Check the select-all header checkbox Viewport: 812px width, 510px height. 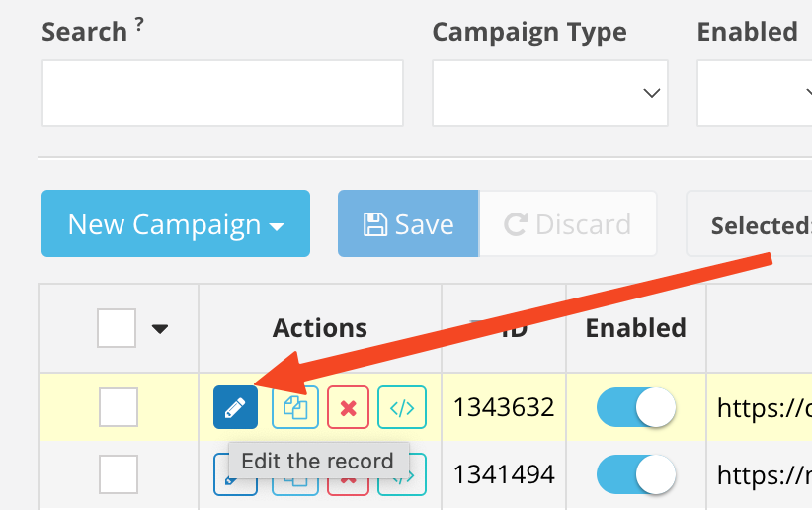(117, 328)
